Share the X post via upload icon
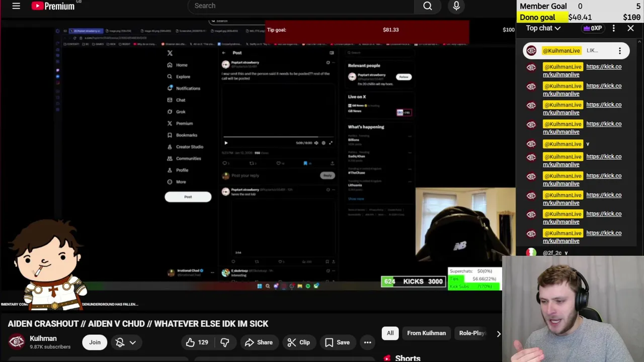The image size is (644, 362). [x=332, y=163]
